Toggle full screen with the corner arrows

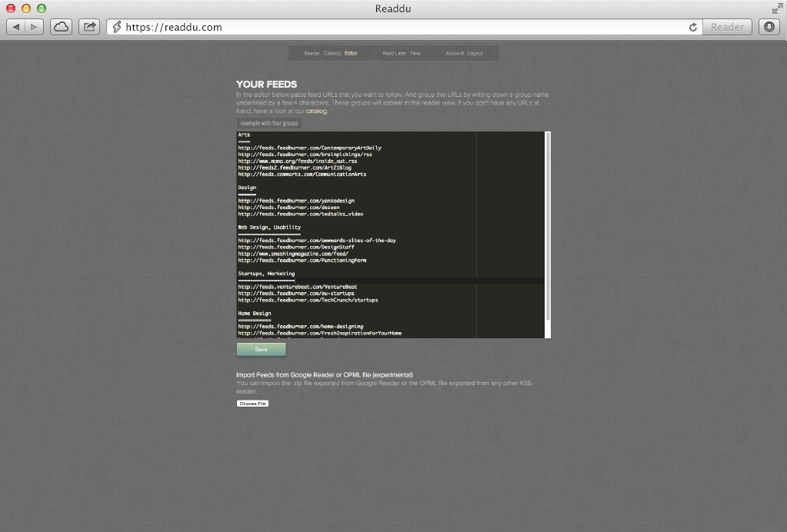(x=778, y=8)
